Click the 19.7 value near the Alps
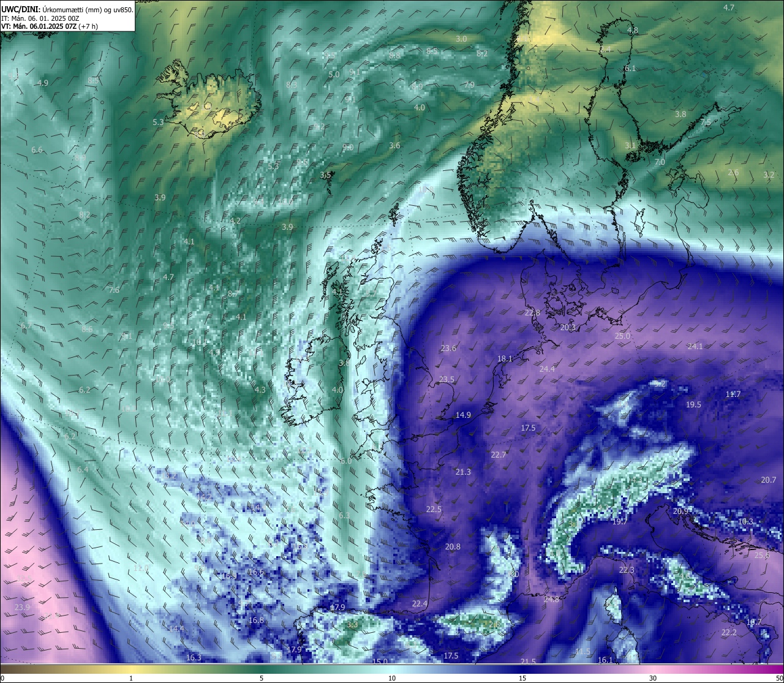Image resolution: width=784 pixels, height=683 pixels. click(x=620, y=521)
